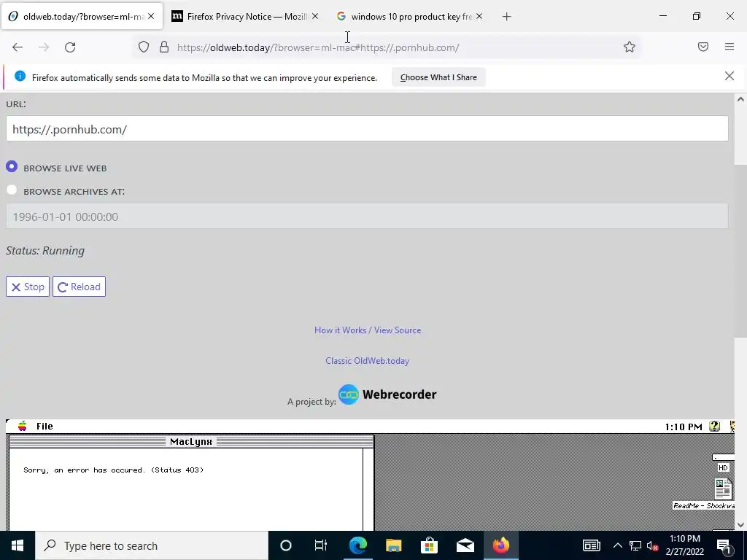Open Task View on taskbar
The image size is (747, 560).
[321, 545]
